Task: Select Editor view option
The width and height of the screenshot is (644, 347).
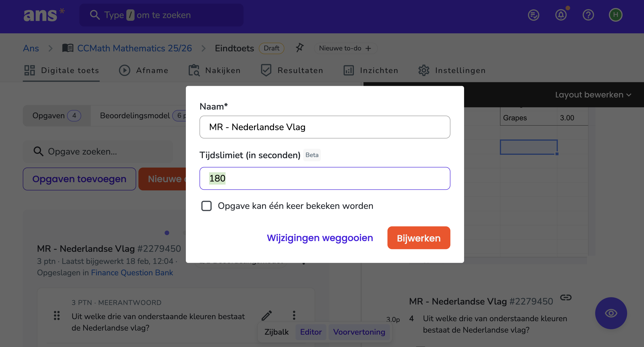Action: coord(311,332)
